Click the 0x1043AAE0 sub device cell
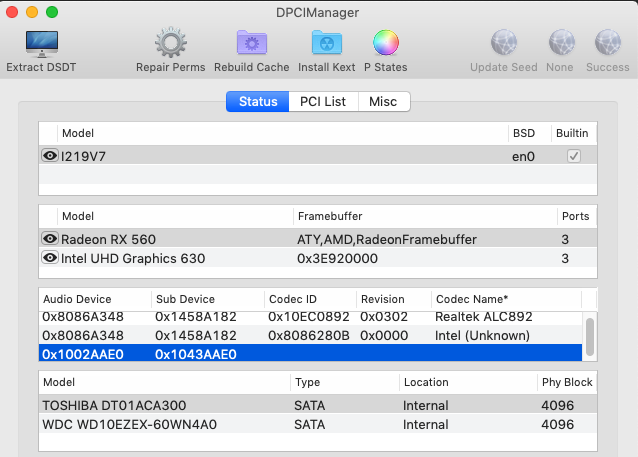 196,354
